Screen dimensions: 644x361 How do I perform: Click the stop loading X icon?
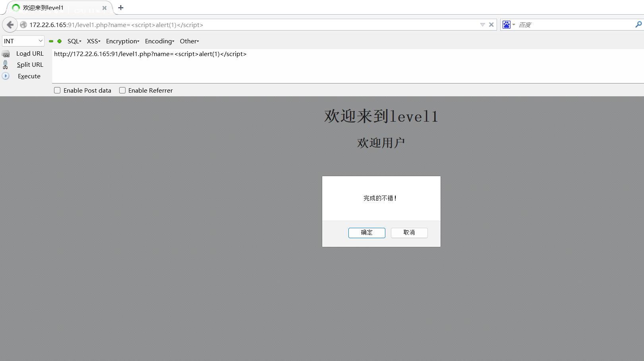tap(491, 25)
